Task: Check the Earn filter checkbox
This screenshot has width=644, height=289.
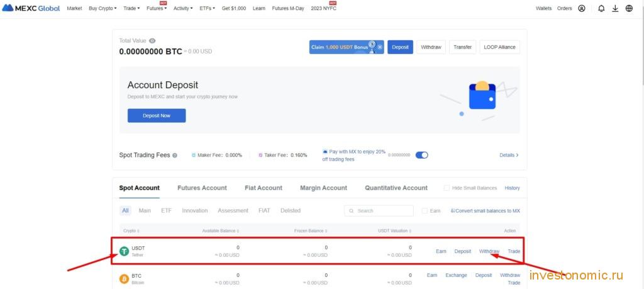Action: pos(425,211)
